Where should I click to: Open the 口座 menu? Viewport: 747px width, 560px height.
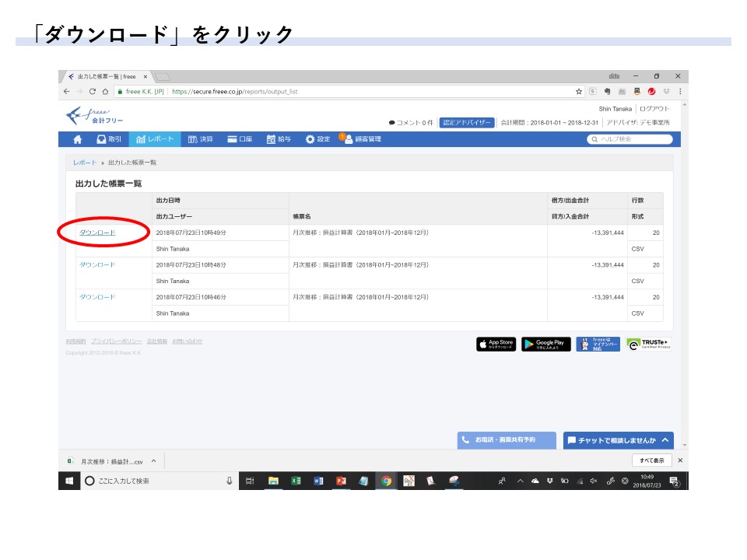[x=240, y=139]
